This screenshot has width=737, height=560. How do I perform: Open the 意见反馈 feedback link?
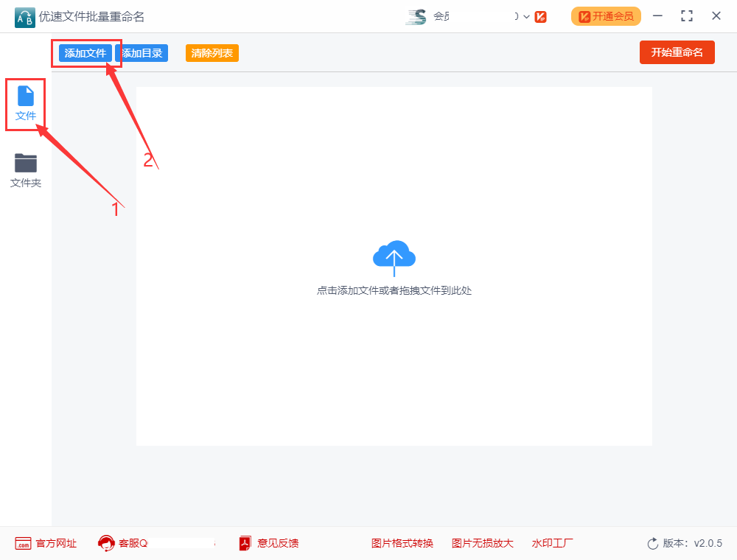point(278,544)
